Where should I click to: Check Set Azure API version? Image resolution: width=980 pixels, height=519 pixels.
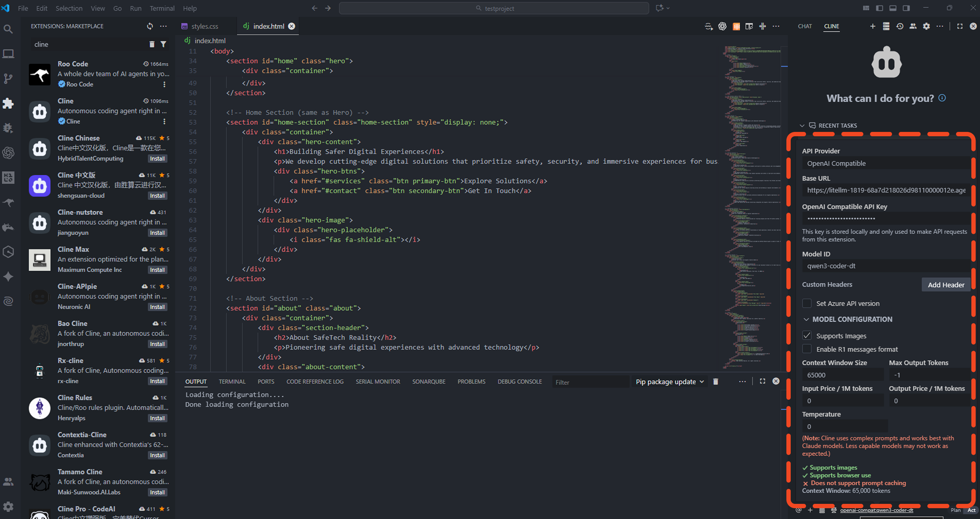(807, 303)
